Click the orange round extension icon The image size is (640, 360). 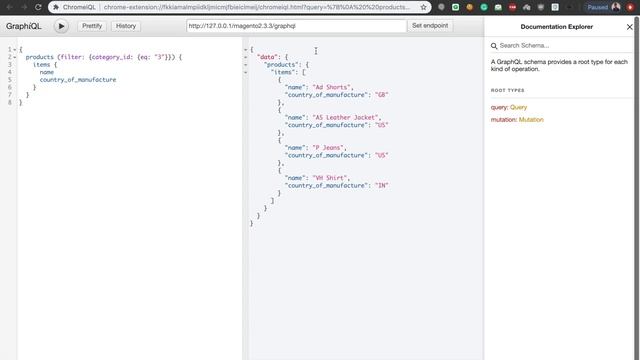tap(470, 7)
